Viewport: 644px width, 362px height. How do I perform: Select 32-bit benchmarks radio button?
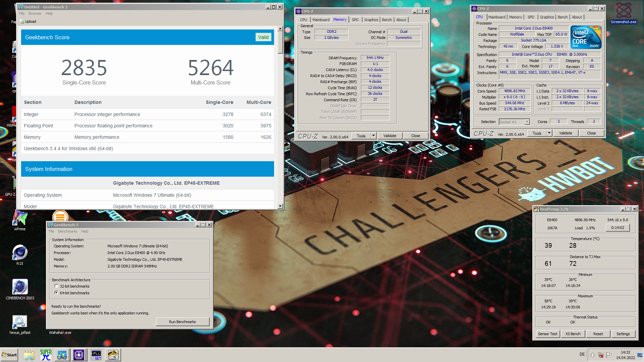(56, 286)
